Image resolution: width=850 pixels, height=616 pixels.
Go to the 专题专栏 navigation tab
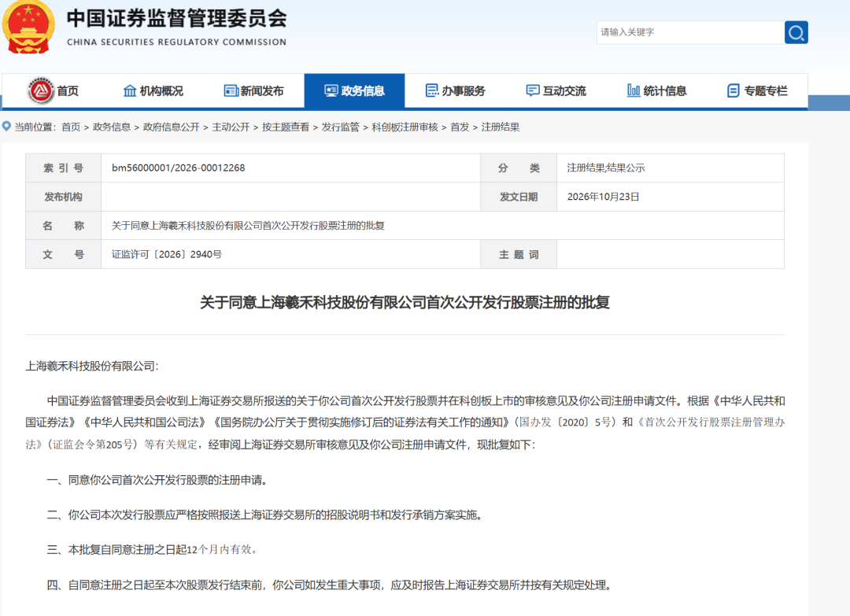click(757, 90)
